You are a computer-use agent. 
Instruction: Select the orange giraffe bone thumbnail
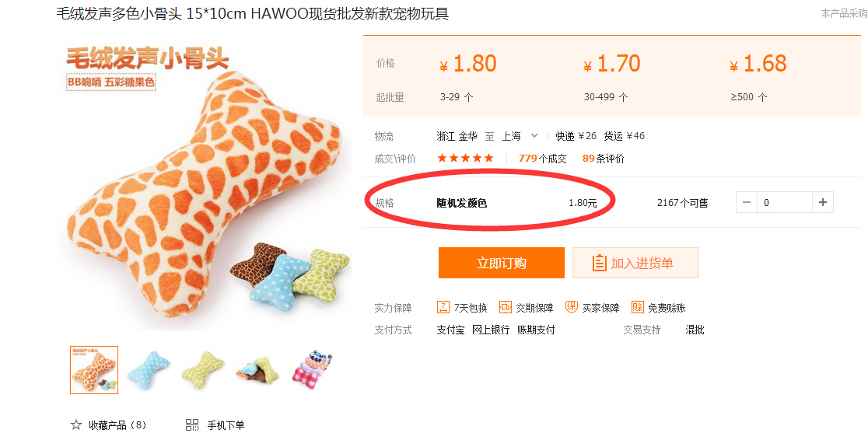pyautogui.click(x=94, y=370)
